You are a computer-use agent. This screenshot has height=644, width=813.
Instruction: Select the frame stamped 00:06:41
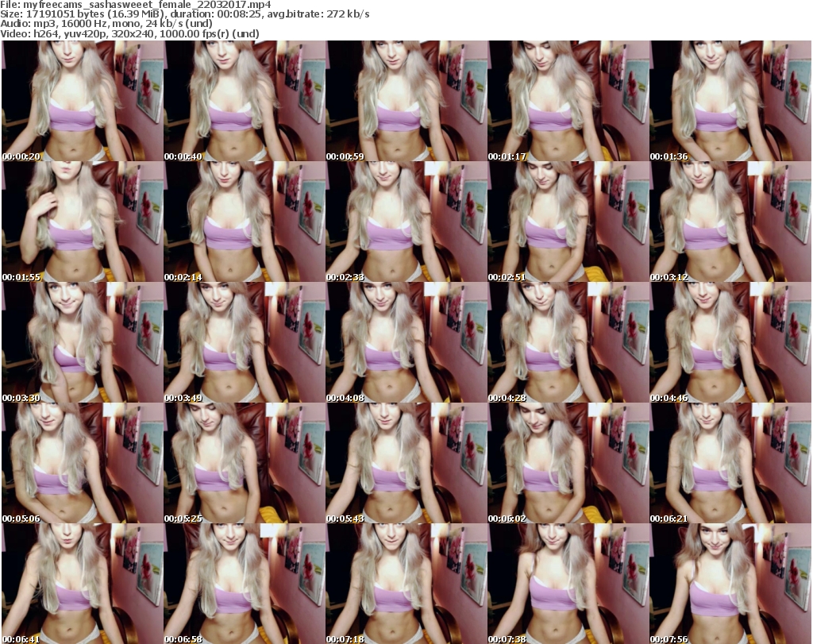tap(83, 584)
